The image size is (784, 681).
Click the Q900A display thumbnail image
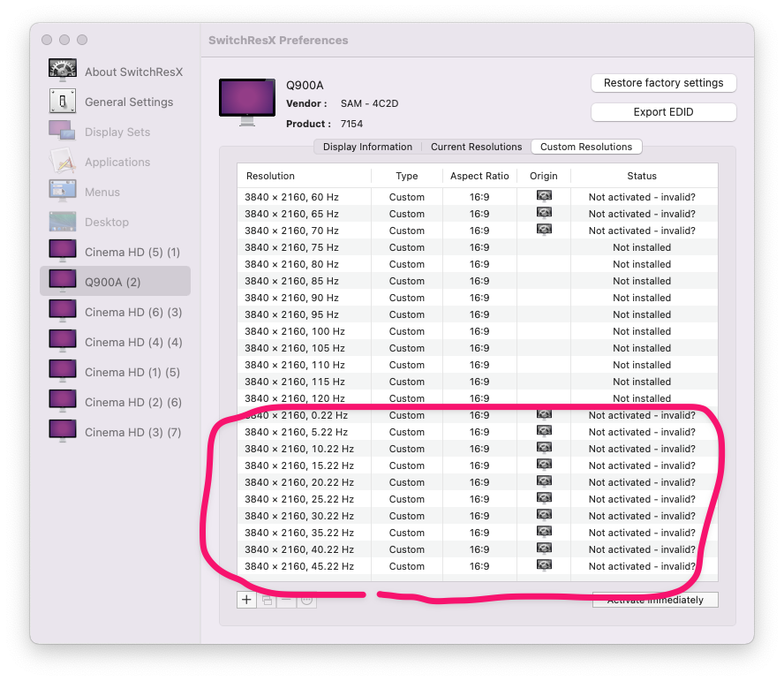[247, 102]
